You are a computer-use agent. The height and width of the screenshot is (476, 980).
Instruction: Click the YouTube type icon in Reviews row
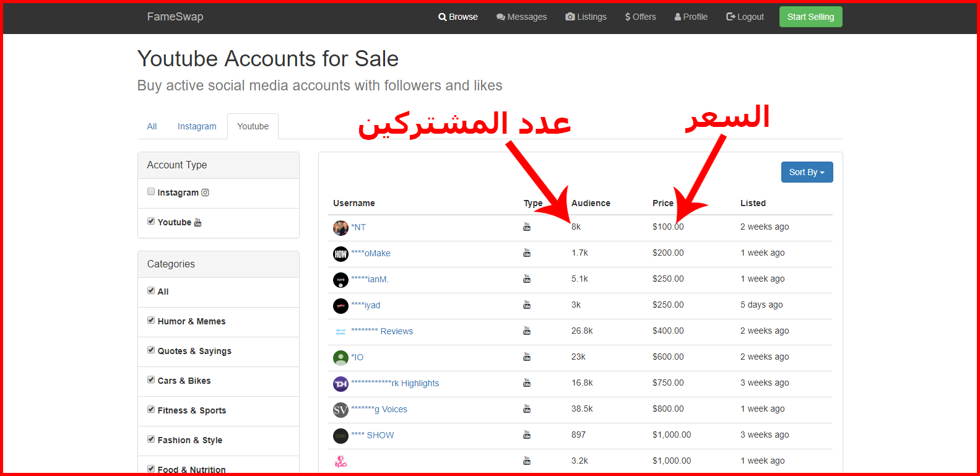point(527,331)
